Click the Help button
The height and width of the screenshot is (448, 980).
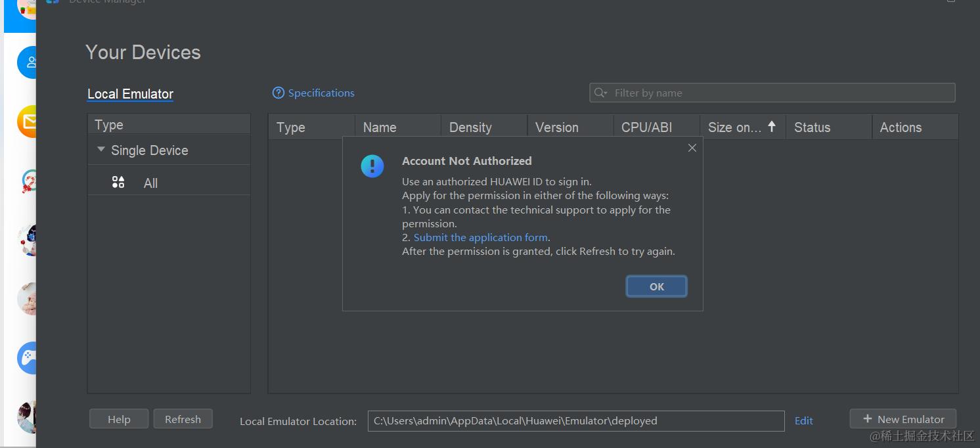pos(119,419)
